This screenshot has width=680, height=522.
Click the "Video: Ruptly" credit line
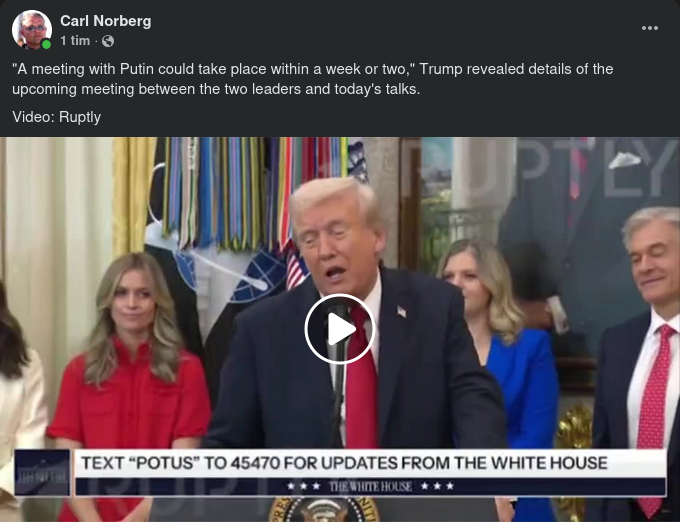56,117
